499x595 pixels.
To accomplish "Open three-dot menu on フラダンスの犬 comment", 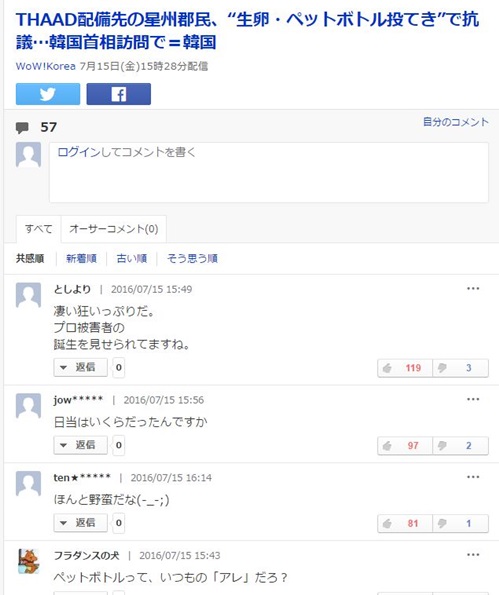I will (473, 555).
